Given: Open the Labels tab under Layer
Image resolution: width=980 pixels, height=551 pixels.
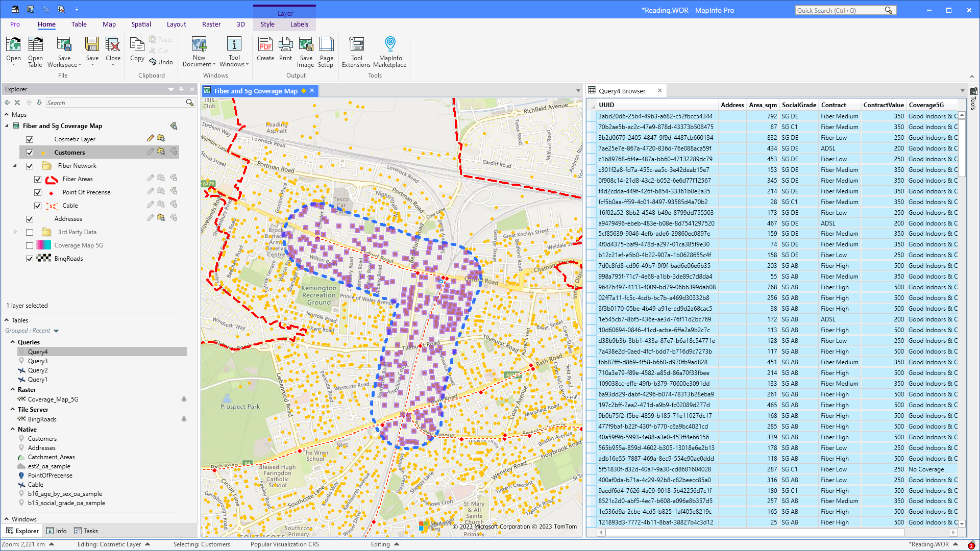Looking at the screenshot, I should [x=299, y=24].
